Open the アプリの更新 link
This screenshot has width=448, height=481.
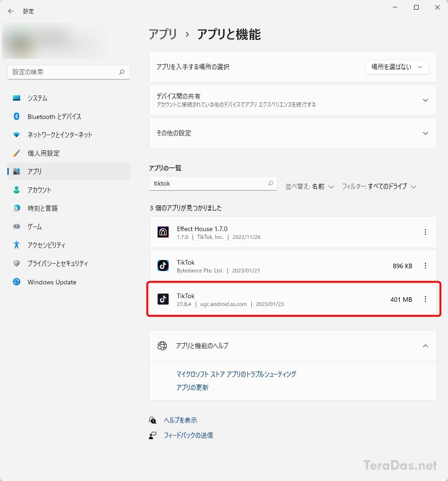tap(193, 387)
